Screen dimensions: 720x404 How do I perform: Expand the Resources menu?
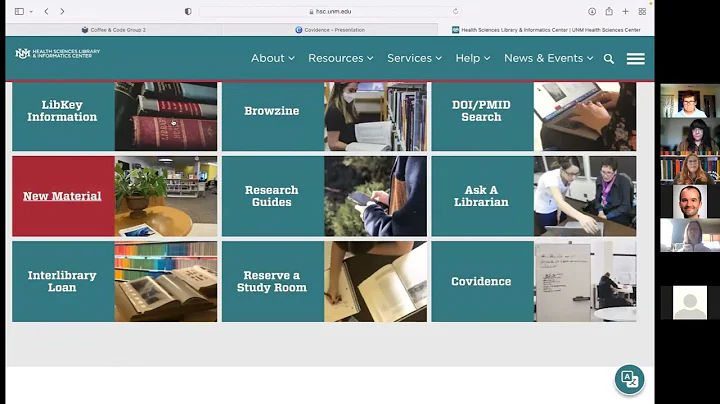(341, 58)
